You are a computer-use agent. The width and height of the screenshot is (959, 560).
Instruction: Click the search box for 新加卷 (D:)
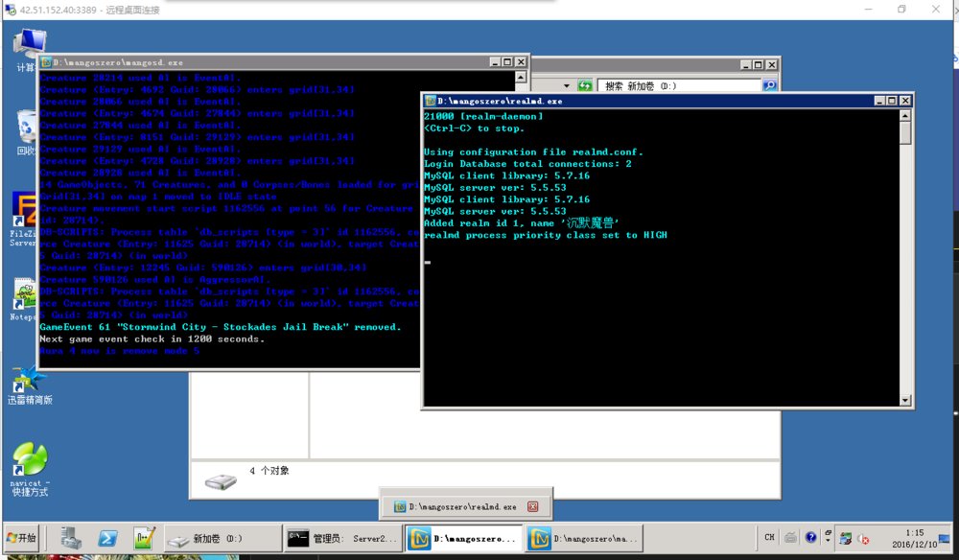(x=680, y=85)
